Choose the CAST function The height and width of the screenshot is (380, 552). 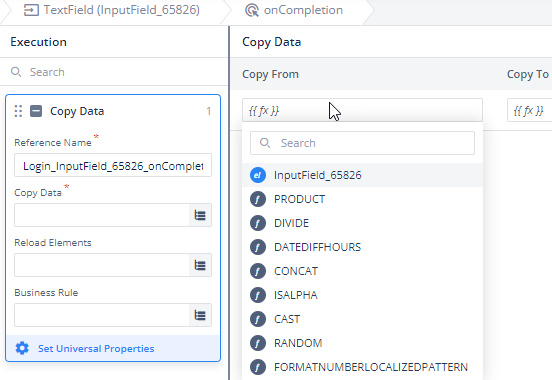(362, 319)
